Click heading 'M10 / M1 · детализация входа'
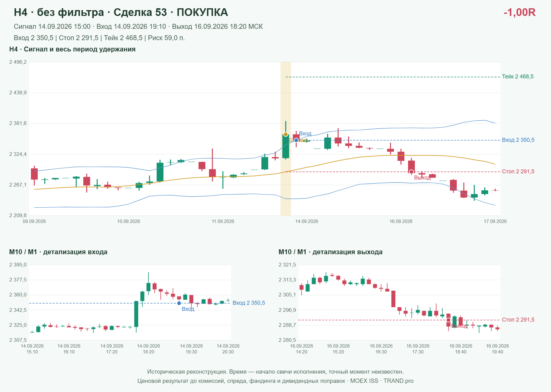The height and width of the screenshot is (392, 551). (x=58, y=252)
